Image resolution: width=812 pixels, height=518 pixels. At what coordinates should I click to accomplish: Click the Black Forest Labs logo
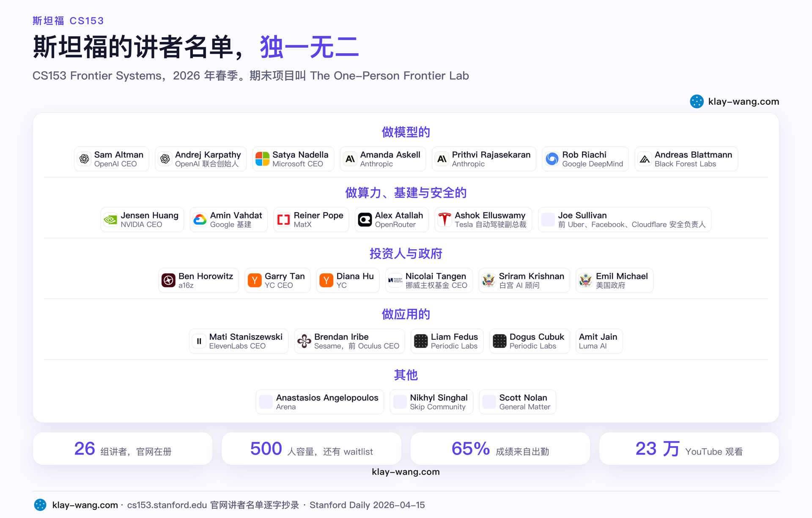645,159
